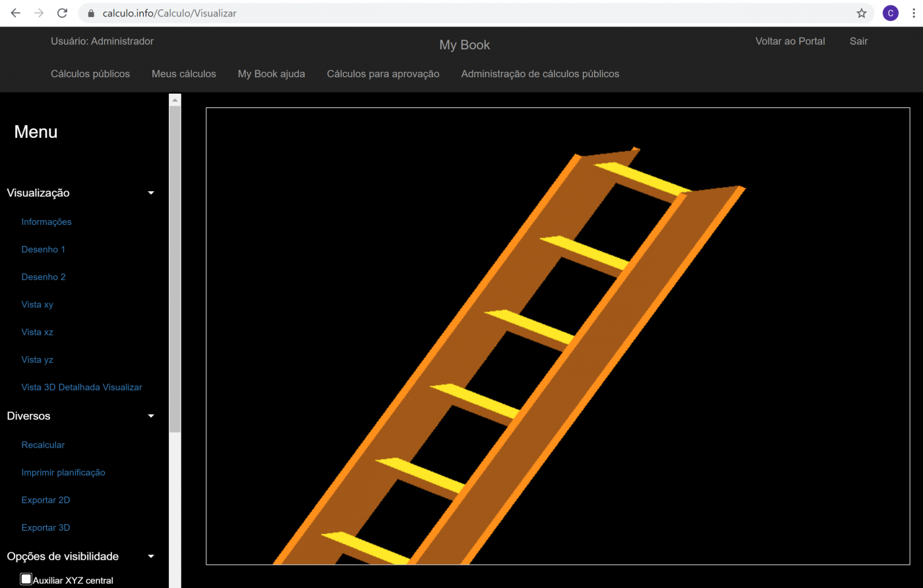Bookmark this page with star icon

pyautogui.click(x=861, y=13)
